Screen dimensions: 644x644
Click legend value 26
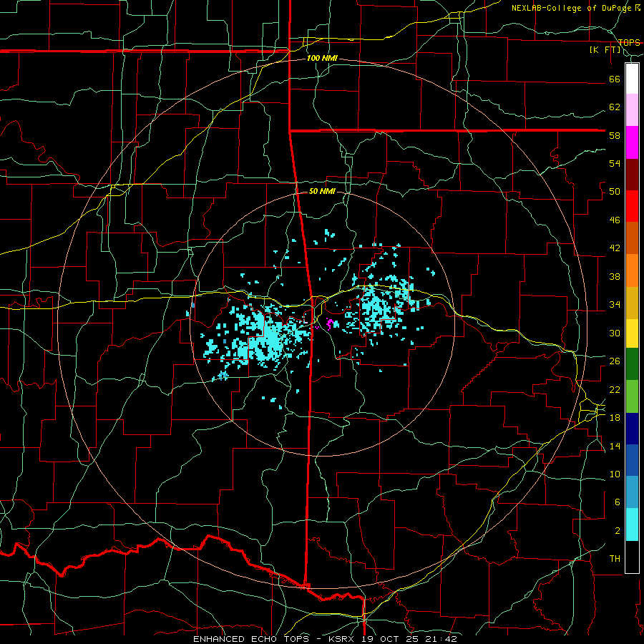(x=615, y=361)
